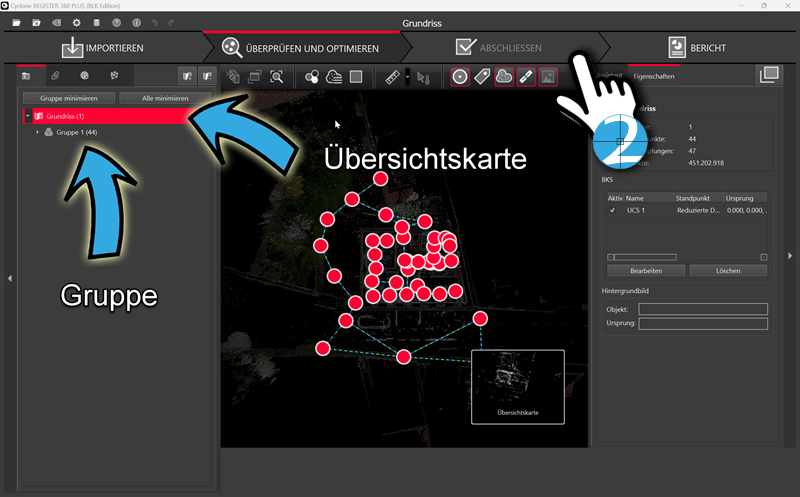
Task: Open the settings gear
Action: pos(77,23)
